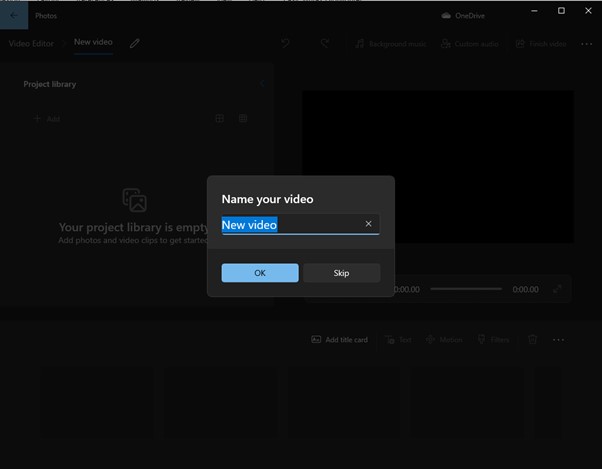The height and width of the screenshot is (469, 602).
Task: Clear the video name text field
Action: pos(368,224)
